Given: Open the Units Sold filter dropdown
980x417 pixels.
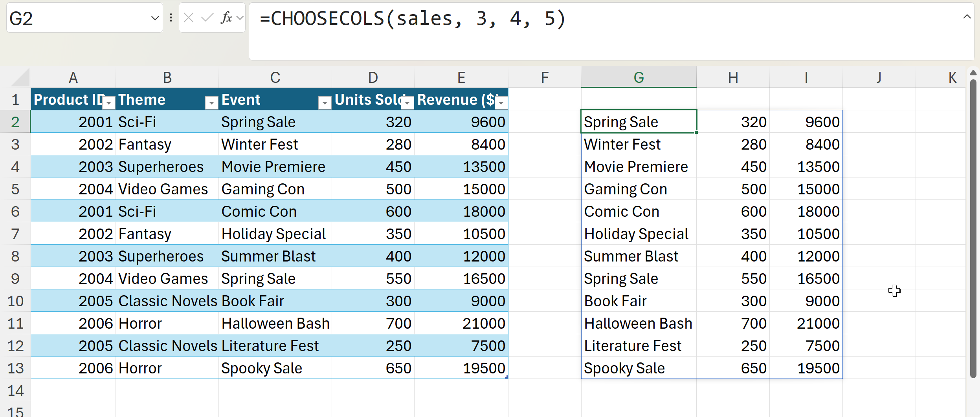Looking at the screenshot, I should (x=407, y=103).
